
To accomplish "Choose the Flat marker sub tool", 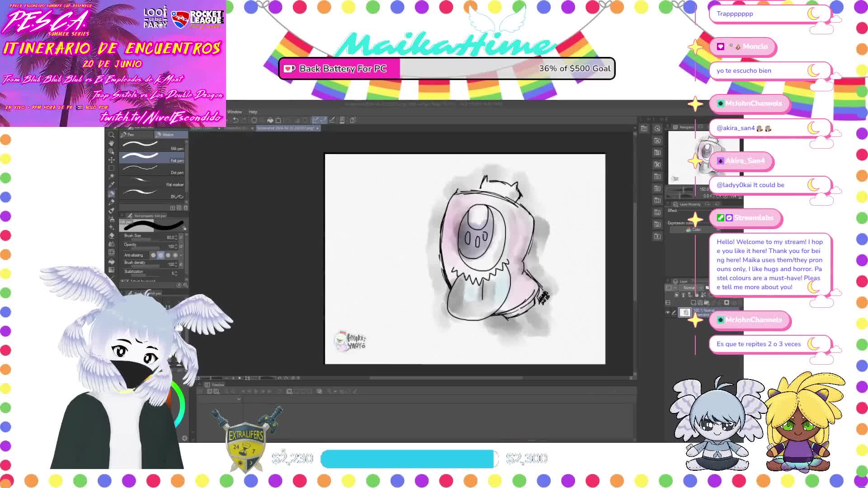I will point(151,181).
